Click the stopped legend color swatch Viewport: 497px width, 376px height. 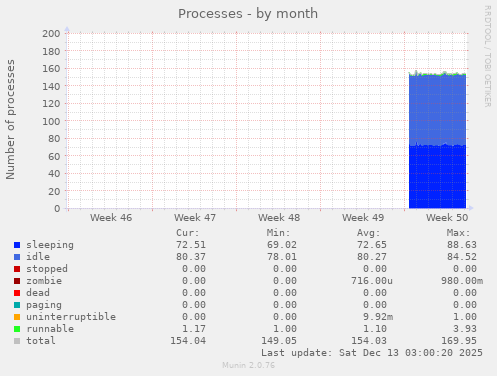coord(17,269)
